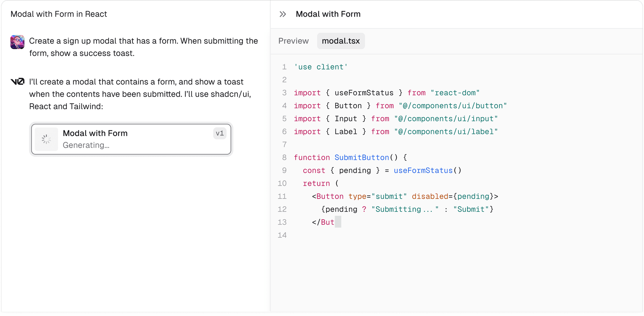The width and height of the screenshot is (644, 316).
Task: Select the modal.tsx tab
Action: [341, 41]
